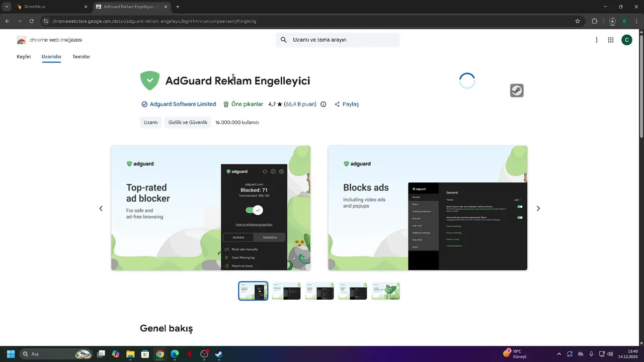This screenshot has height=362, width=644.
Task: Close the ShrinkMe.io tab
Action: click(86, 7)
